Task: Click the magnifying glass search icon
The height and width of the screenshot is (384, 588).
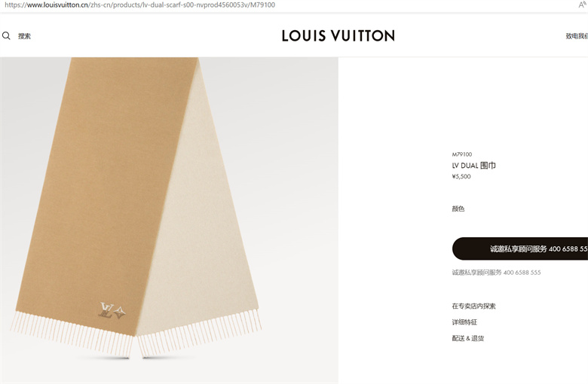Action: tap(6, 36)
